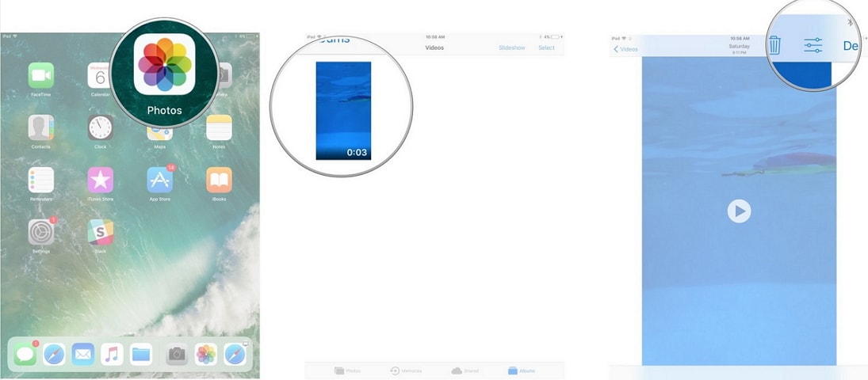Image resolution: width=868 pixels, height=380 pixels.
Task: Open the Contacts app
Action: (41, 127)
